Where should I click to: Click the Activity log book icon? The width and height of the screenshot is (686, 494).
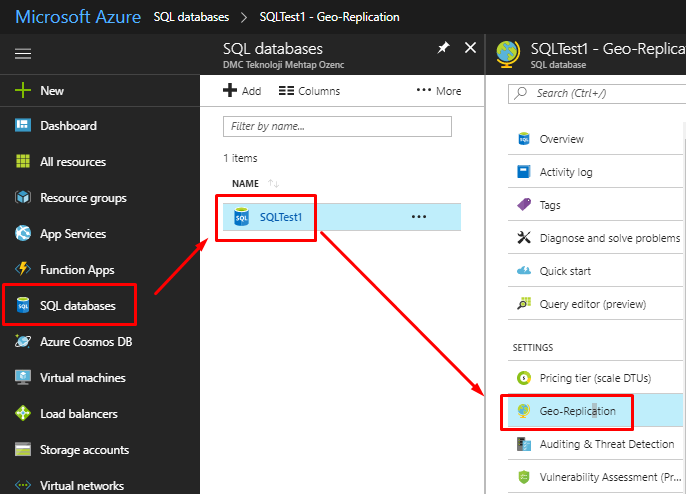coord(524,172)
